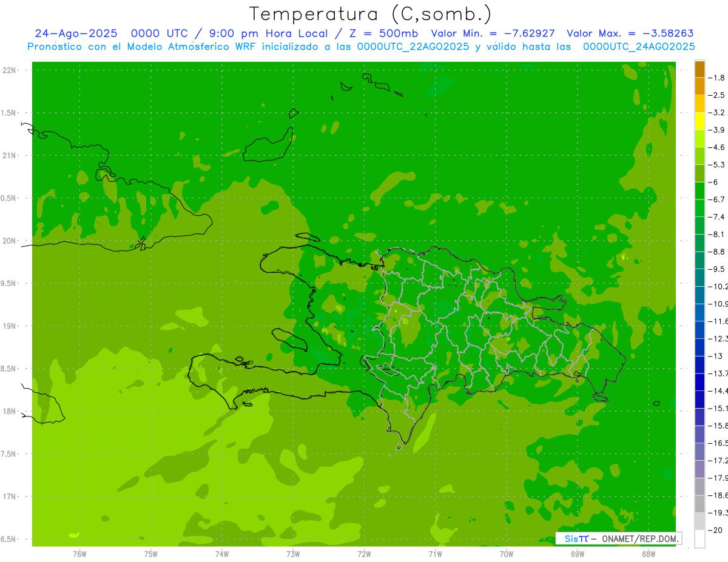The height and width of the screenshot is (562, 728).
Task: Click the "-15.8" legend label
Action: pyautogui.click(x=718, y=426)
